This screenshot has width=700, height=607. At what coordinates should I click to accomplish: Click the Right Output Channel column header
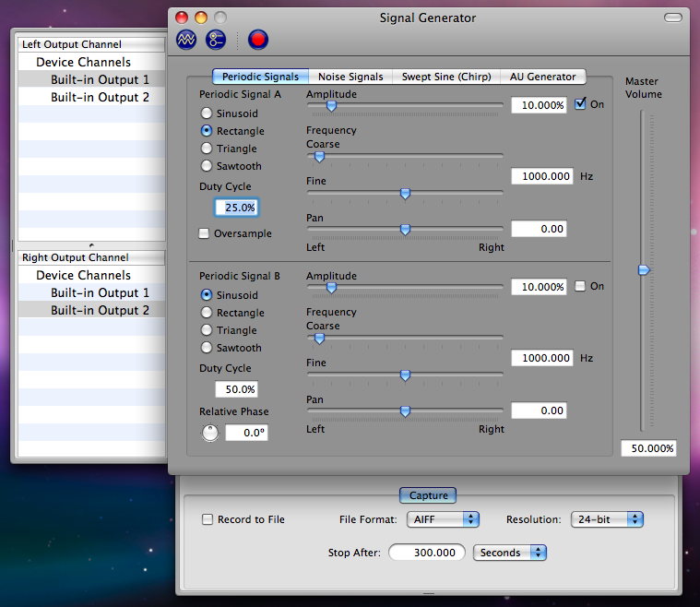[91, 257]
